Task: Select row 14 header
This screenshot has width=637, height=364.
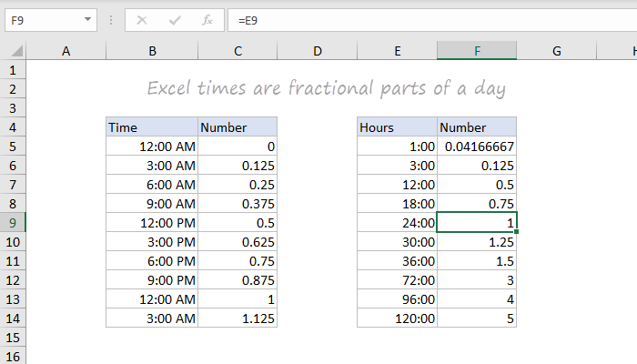Action: coord(13,318)
